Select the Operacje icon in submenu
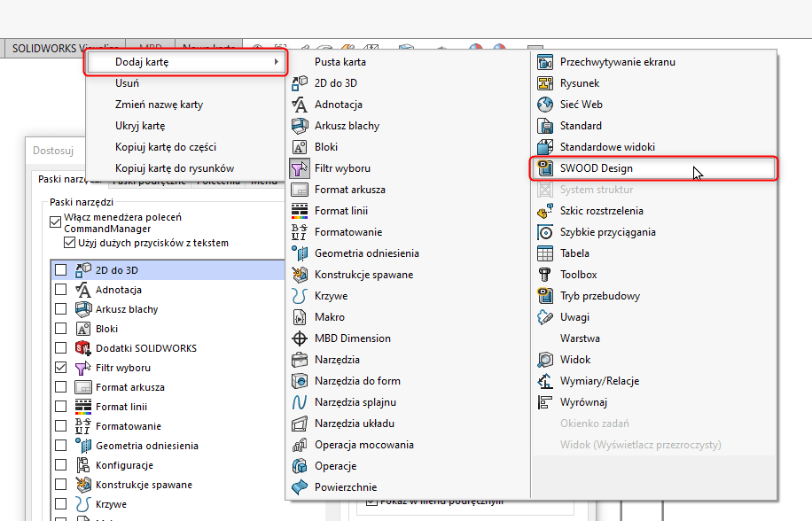This screenshot has width=812, height=521. [300, 466]
